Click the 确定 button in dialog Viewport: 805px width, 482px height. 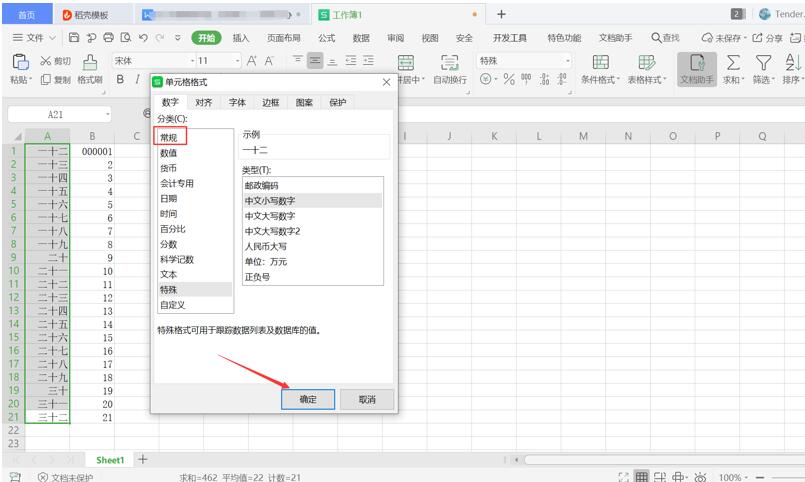tap(308, 399)
